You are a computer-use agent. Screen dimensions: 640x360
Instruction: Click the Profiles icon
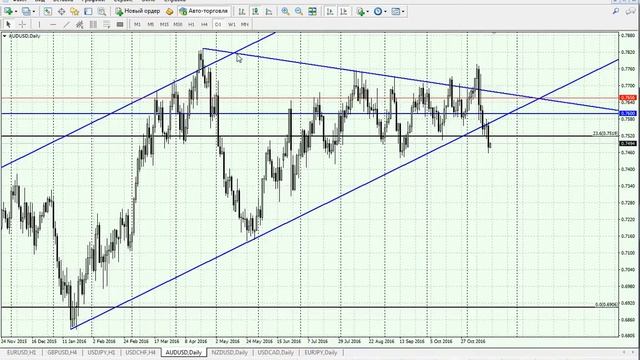26,11
